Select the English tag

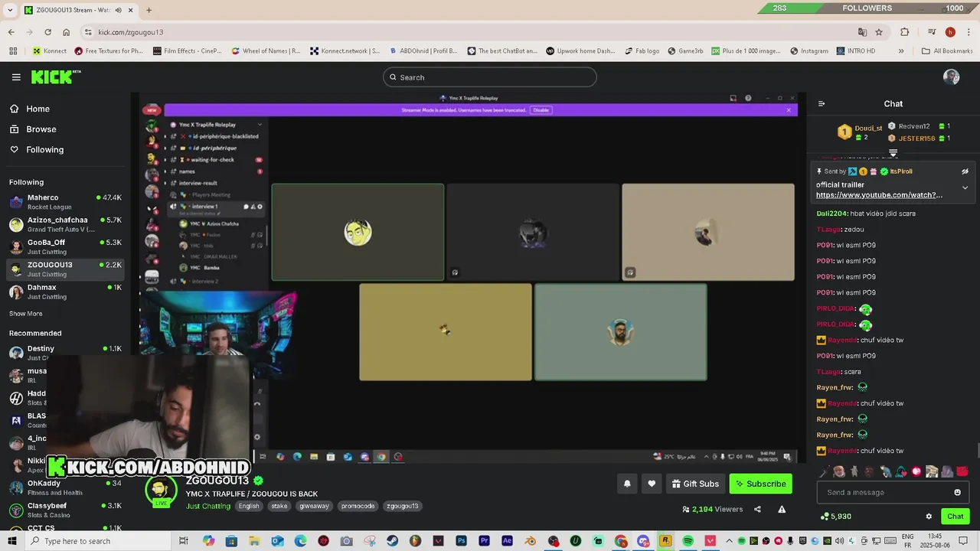pos(249,507)
